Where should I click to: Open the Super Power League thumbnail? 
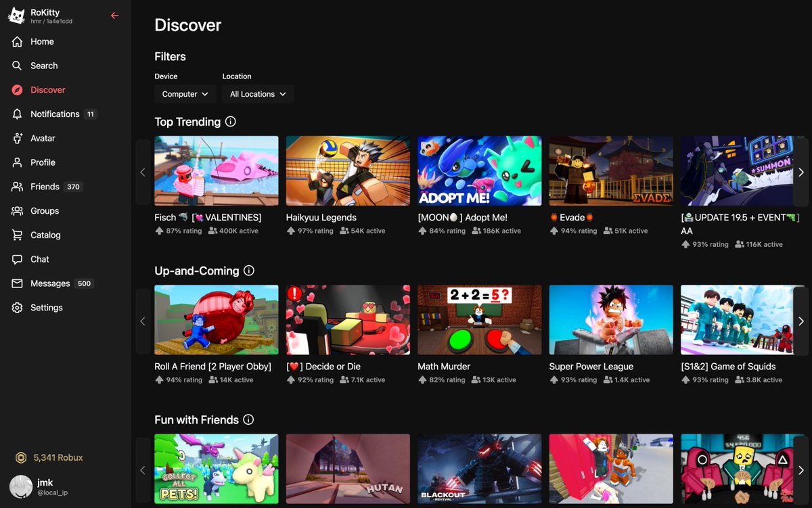click(611, 320)
